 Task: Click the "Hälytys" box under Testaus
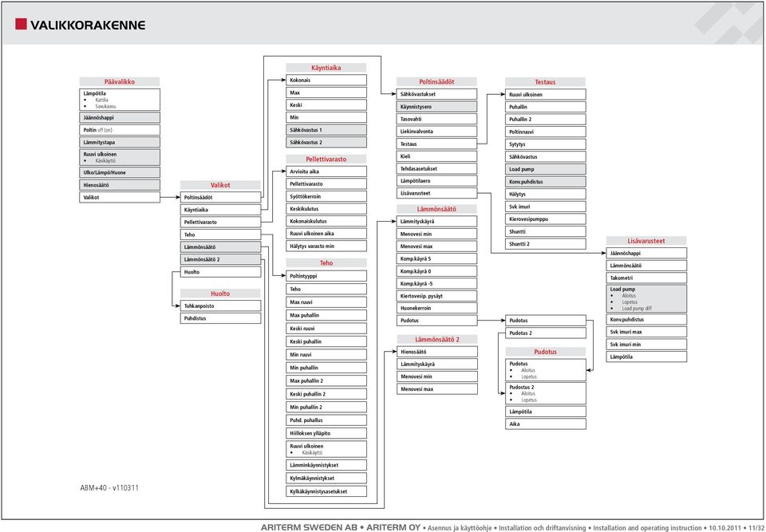point(546,194)
